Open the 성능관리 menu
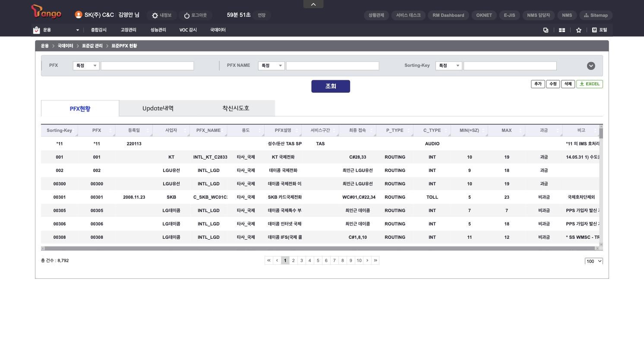 click(158, 30)
